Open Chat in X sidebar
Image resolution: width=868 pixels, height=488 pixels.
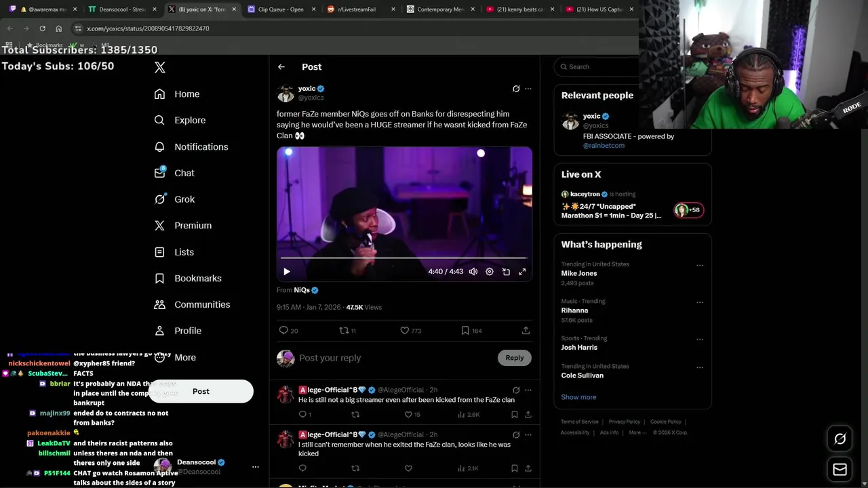pos(174,173)
